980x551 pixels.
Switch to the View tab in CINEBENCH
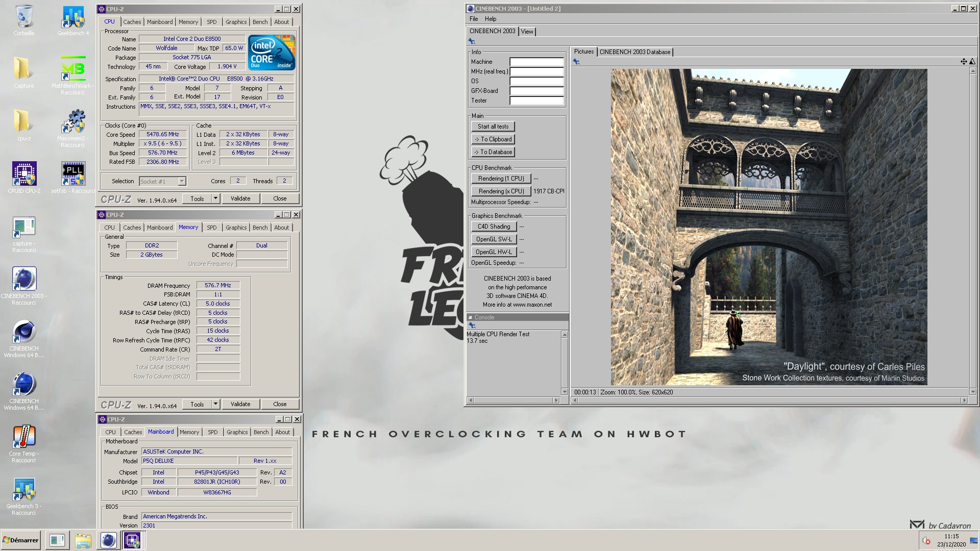527,32
